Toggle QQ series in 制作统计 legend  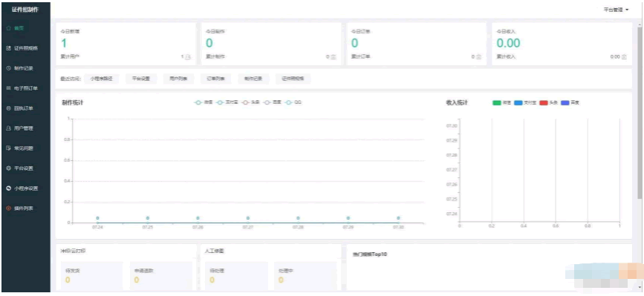point(293,102)
